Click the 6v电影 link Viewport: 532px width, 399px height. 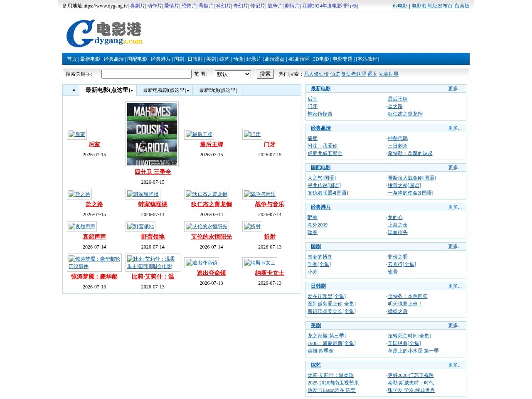(x=400, y=6)
